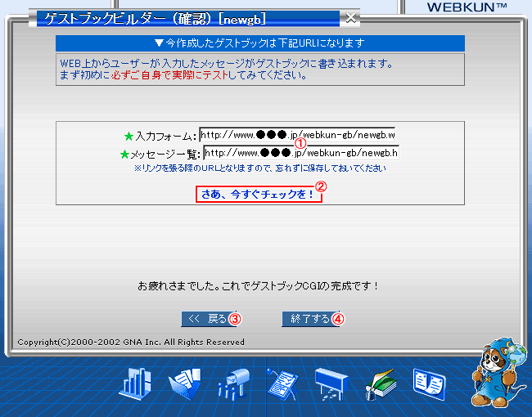The height and width of the screenshot is (417, 532).
Task: Click the wizard mascot holding a globe
Action: [497, 371]
